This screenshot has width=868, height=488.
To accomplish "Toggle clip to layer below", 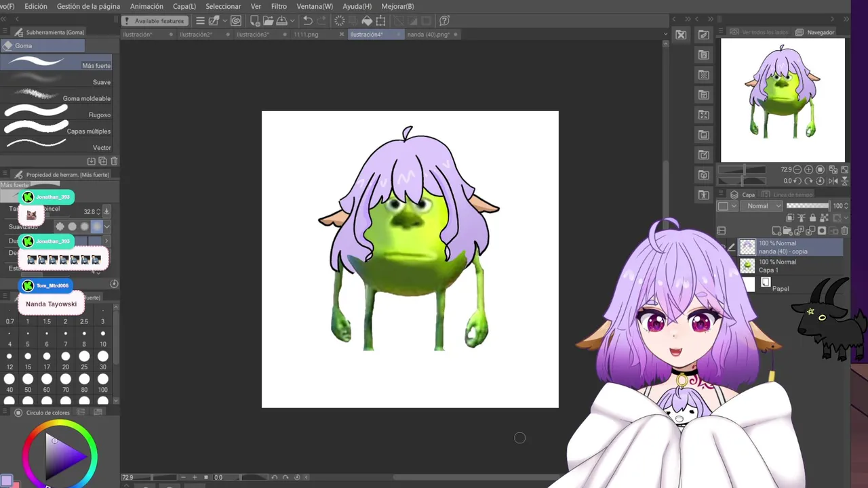I will coord(790,218).
